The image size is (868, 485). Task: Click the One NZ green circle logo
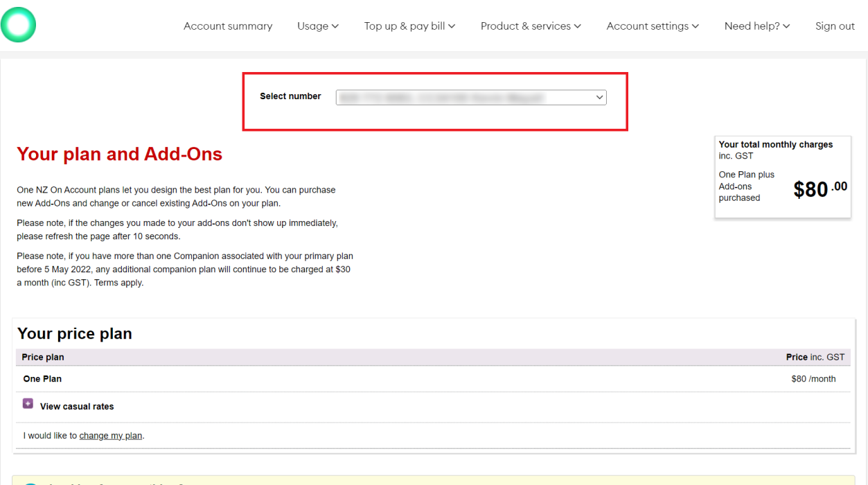pos(18,25)
